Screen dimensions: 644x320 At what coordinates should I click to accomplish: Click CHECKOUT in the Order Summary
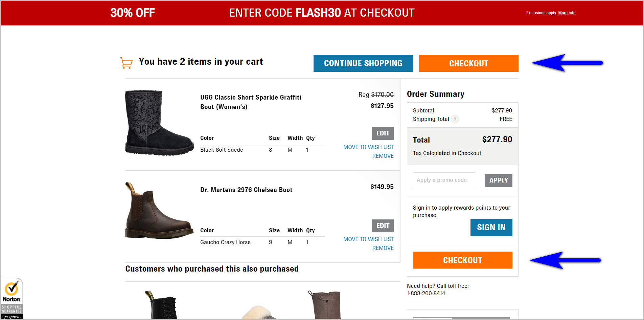pyautogui.click(x=462, y=260)
